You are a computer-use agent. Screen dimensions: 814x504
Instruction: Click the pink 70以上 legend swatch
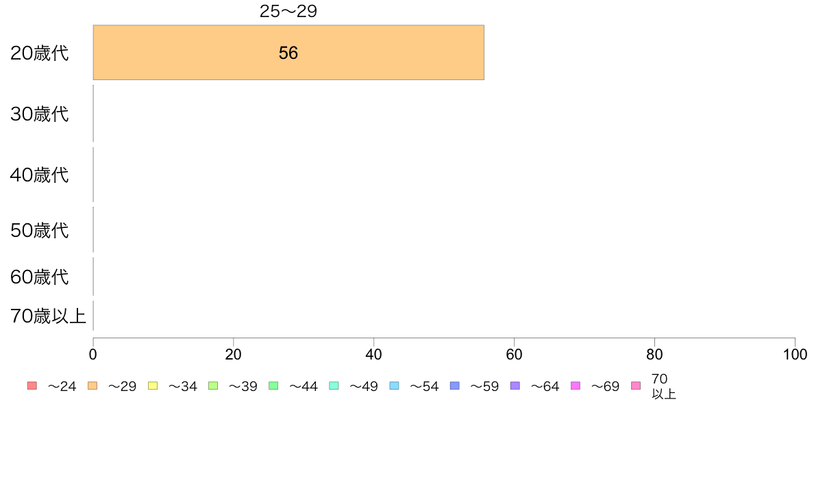[x=636, y=386]
